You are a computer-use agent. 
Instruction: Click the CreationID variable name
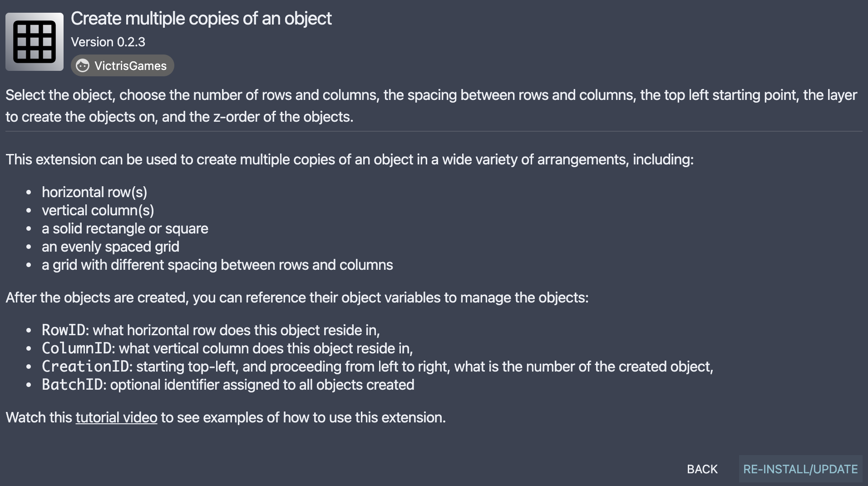click(85, 367)
